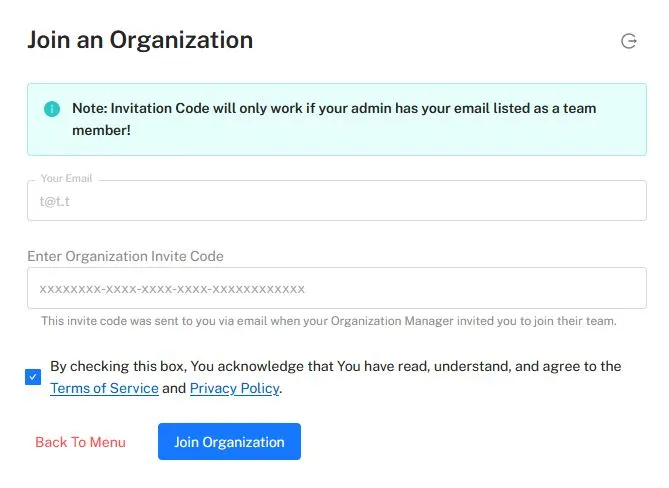Click the invite code helper text below field
The width and height of the screenshot is (669, 488).
329,321
